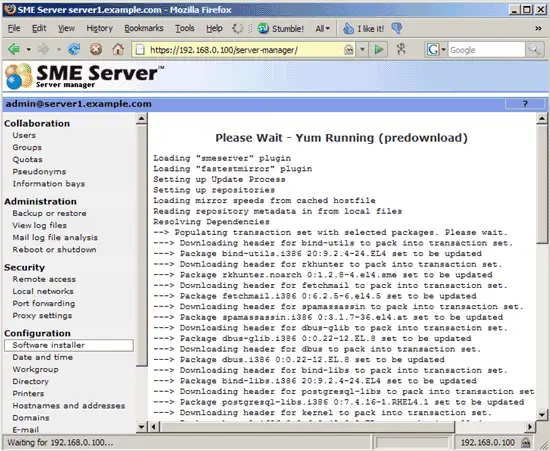Viewport: 550px width, 451px height.
Task: Open Remote access settings
Action: click(x=44, y=279)
